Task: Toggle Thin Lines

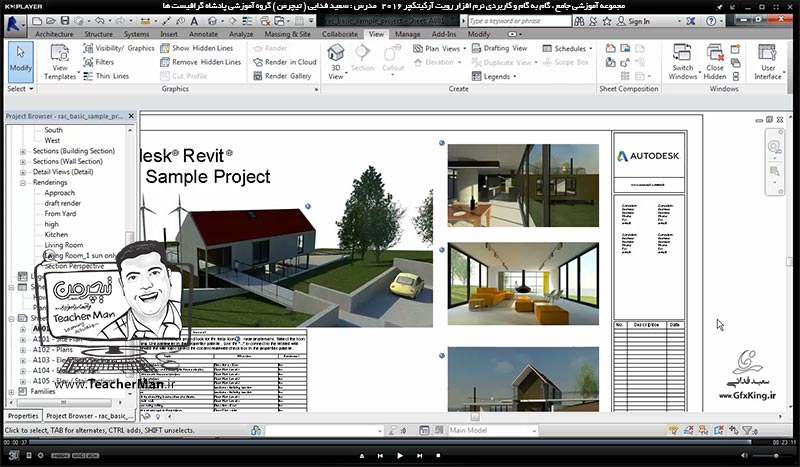Action: point(107,76)
